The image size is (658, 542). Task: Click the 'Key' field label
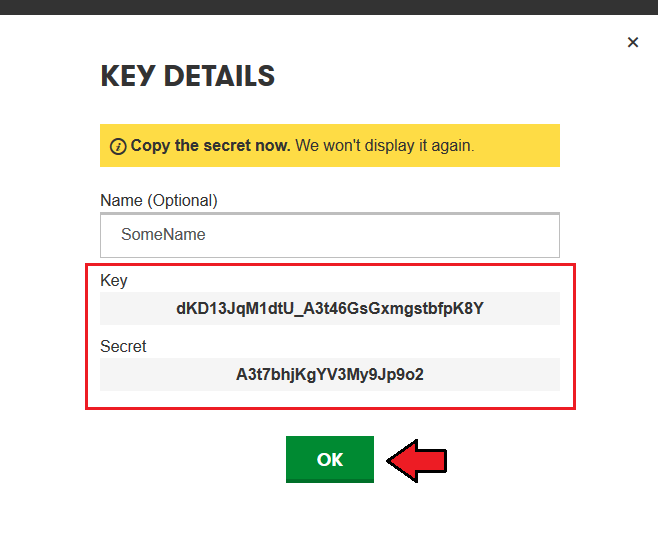pyautogui.click(x=114, y=280)
